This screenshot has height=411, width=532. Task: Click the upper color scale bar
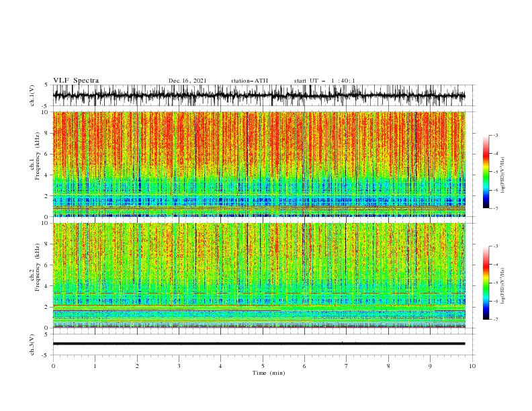click(486, 171)
